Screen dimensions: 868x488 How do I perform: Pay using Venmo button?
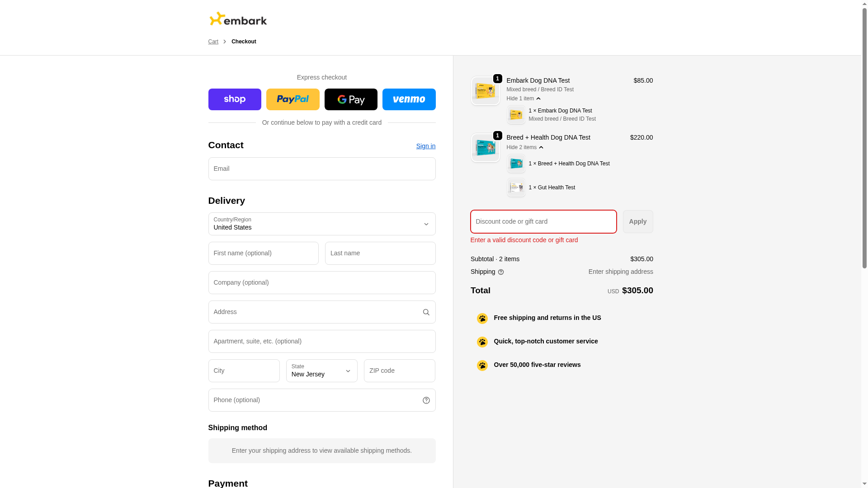click(x=409, y=99)
